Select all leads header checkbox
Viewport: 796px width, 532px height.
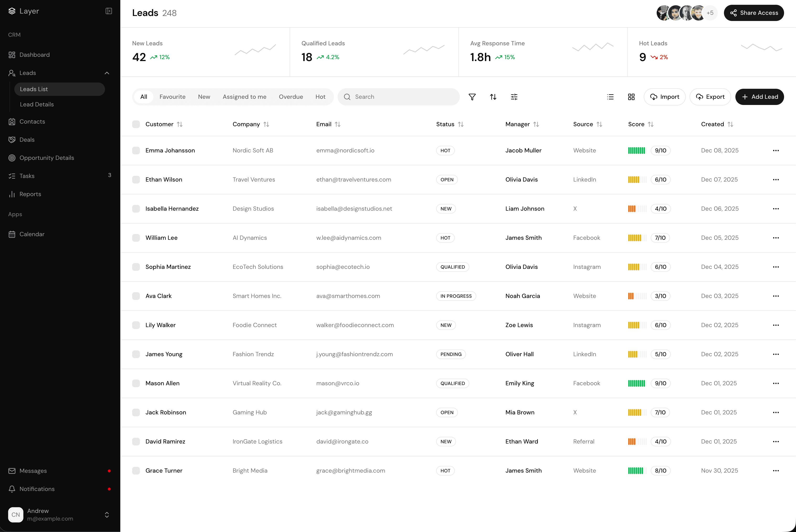(x=136, y=125)
